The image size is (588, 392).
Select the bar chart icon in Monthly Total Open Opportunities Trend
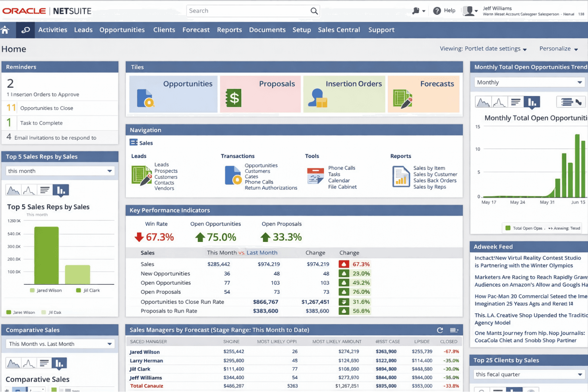(532, 102)
